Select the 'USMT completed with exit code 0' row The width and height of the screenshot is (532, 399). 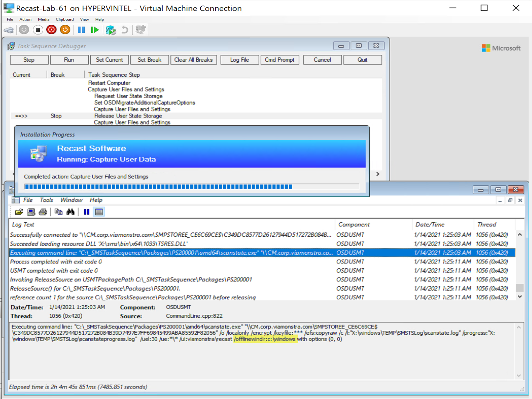coord(54,271)
